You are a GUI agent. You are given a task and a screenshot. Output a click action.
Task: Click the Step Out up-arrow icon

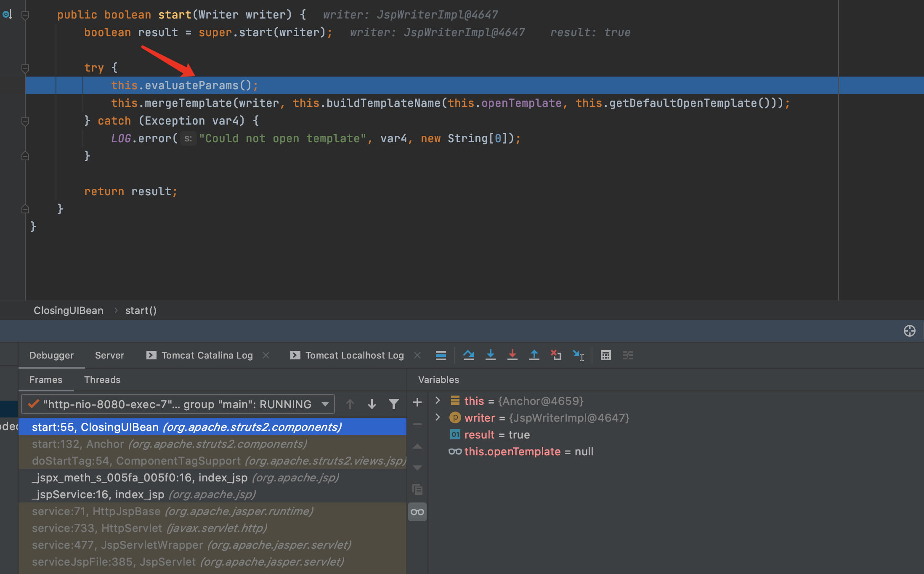tap(534, 355)
